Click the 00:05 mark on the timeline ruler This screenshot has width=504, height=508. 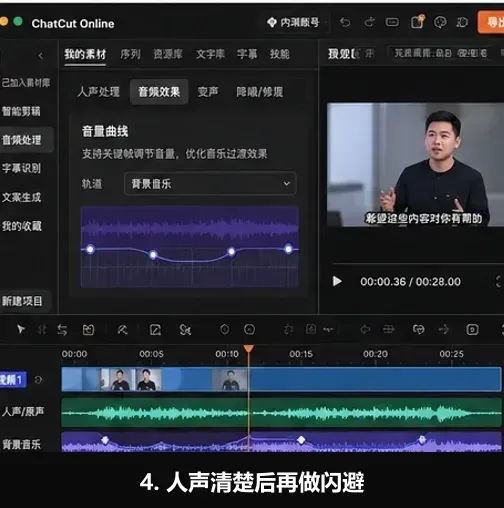(x=151, y=354)
